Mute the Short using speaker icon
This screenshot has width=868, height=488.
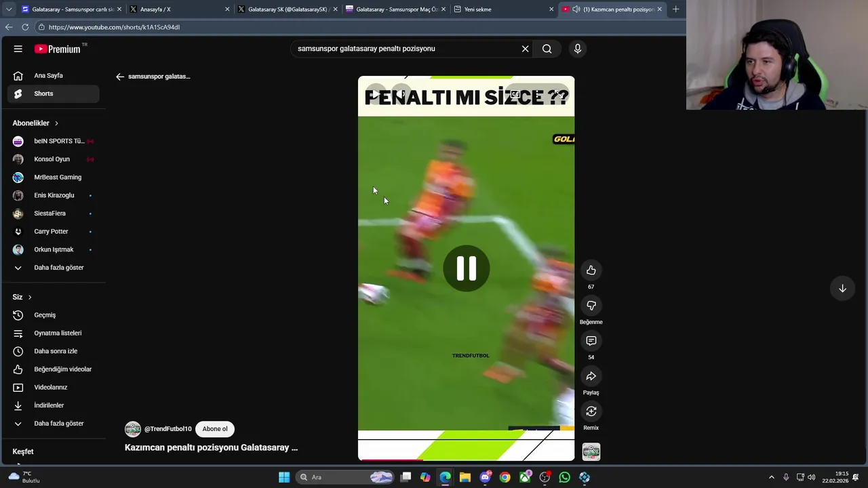[x=401, y=94]
